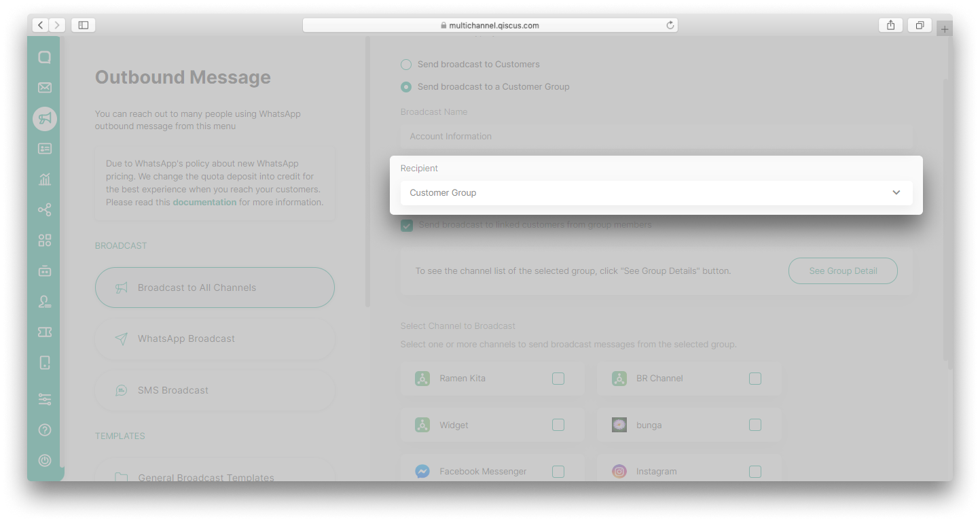Screen dimensions: 980x522
Task: Go back with Safari back arrow
Action: [40, 25]
